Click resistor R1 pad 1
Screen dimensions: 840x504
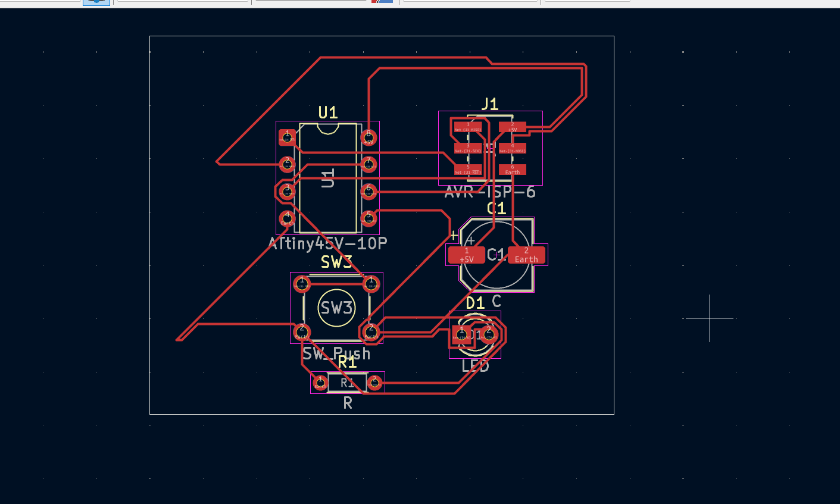(x=320, y=383)
